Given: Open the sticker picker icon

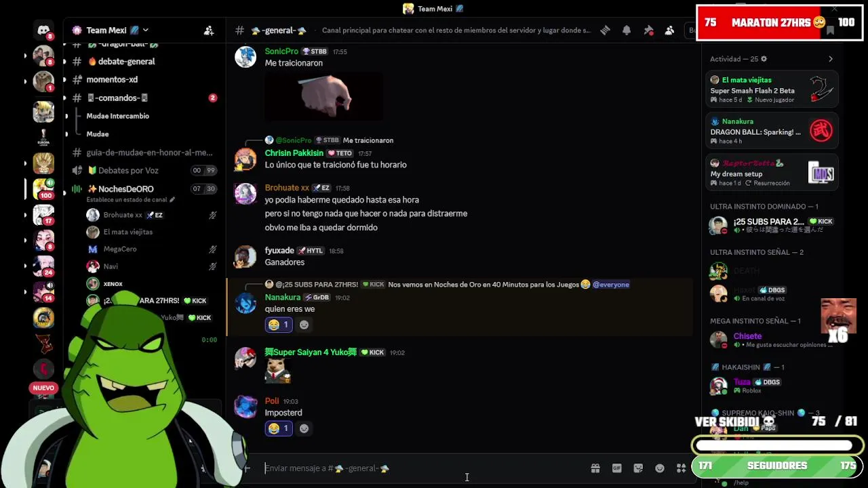Looking at the screenshot, I should click(638, 468).
